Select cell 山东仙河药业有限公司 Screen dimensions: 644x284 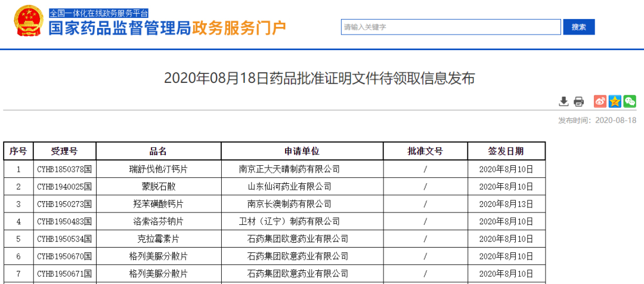[302, 187]
